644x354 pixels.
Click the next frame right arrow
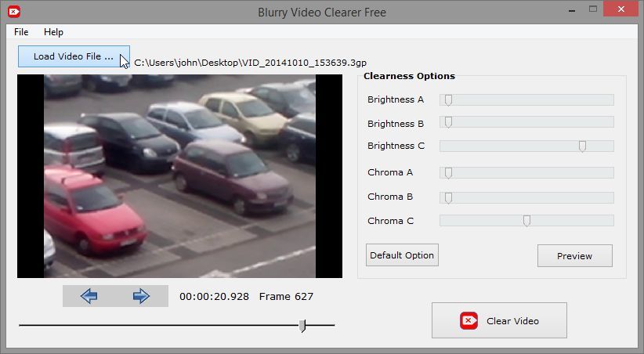click(x=141, y=296)
